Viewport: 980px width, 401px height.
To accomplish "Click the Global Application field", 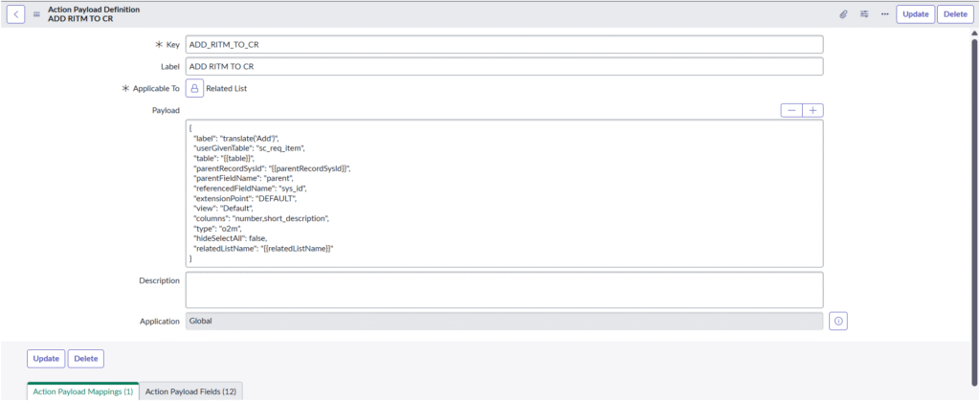I will (x=503, y=322).
